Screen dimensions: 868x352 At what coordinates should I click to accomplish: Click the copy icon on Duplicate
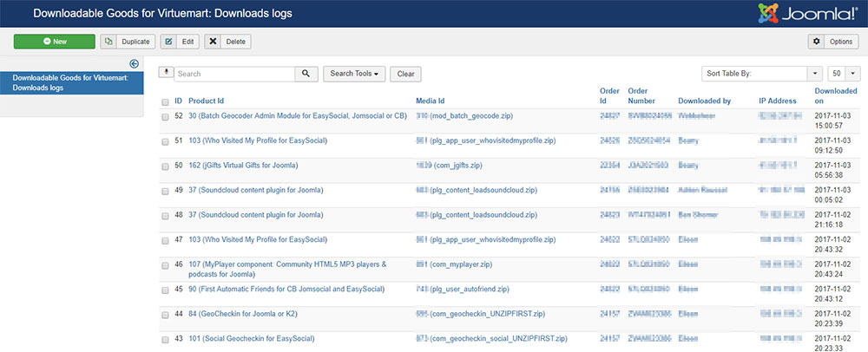[x=108, y=42]
